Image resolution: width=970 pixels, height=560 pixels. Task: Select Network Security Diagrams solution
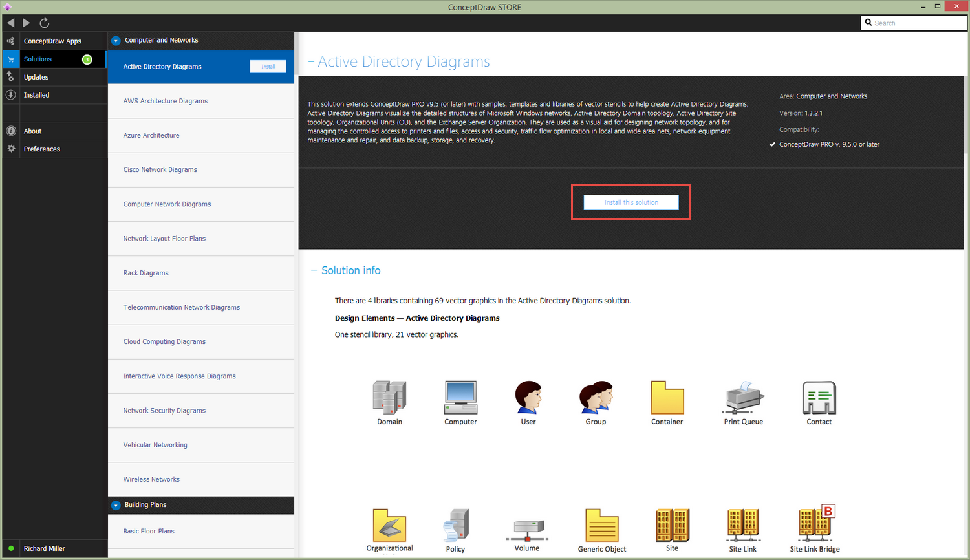pos(201,411)
